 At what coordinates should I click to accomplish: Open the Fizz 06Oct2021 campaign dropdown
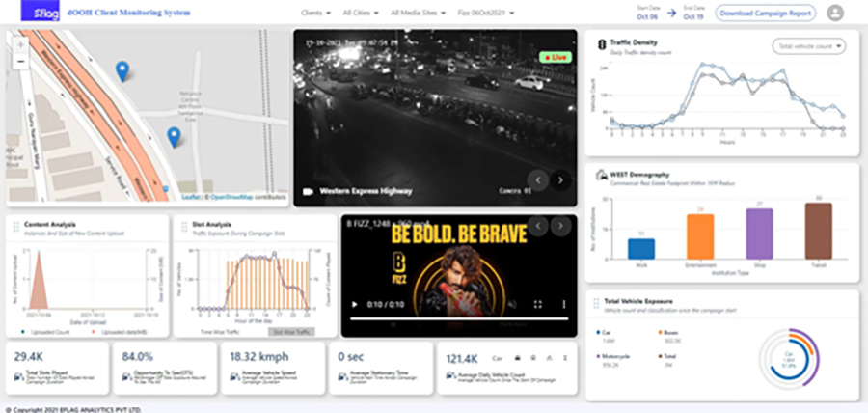click(x=486, y=13)
